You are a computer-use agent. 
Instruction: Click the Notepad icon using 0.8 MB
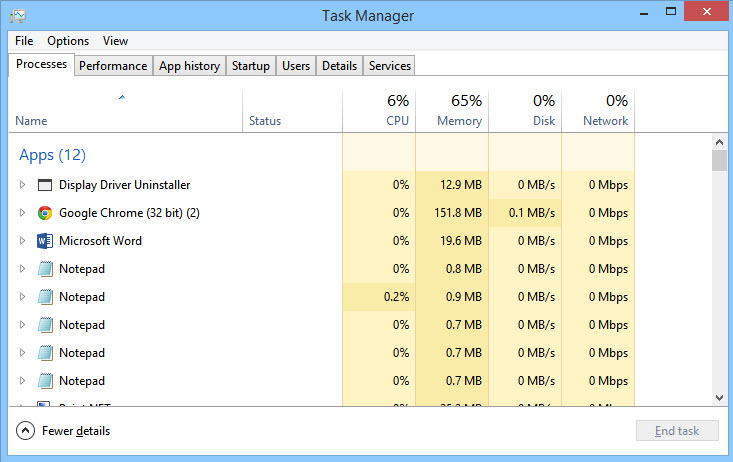(45, 269)
